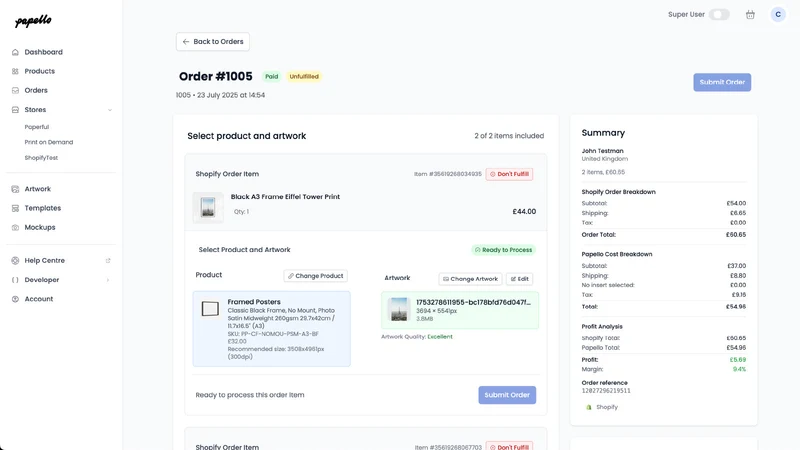Click the Paid status badge
This screenshot has height=450, width=800.
(x=271, y=77)
